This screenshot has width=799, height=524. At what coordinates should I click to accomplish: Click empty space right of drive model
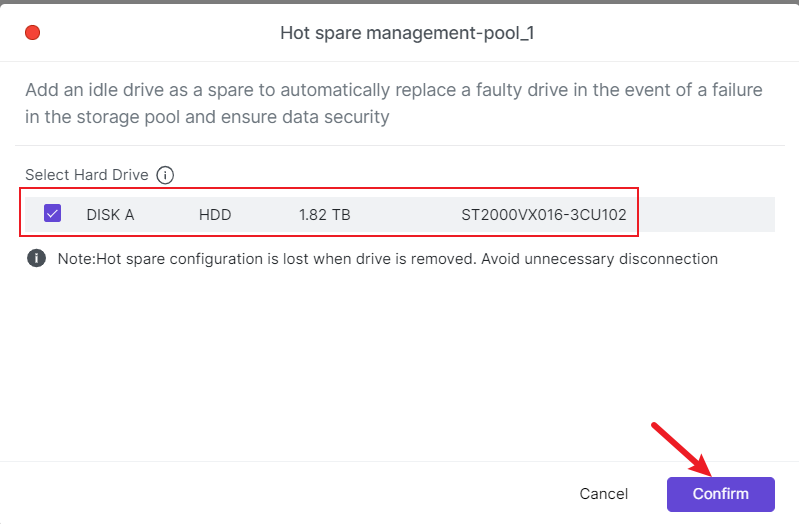tap(705, 214)
